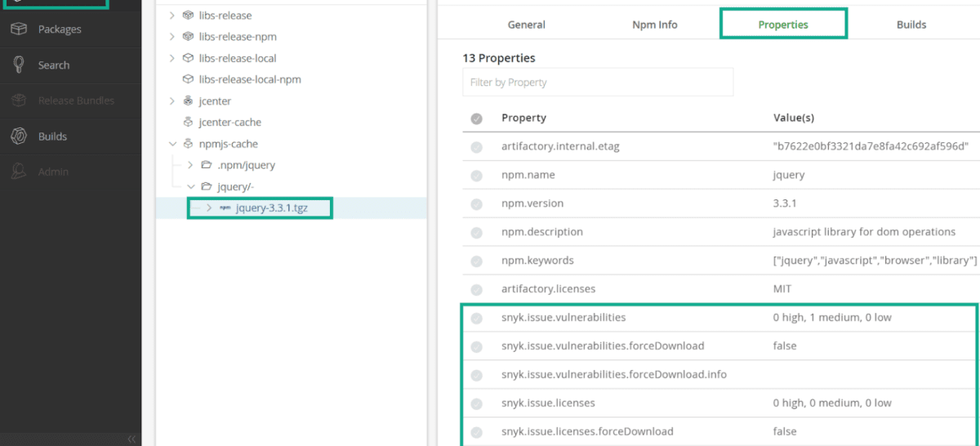Image resolution: width=980 pixels, height=446 pixels.
Task: Select snyk.issue.licenses.forceDownload row checkbox
Action: 477,432
